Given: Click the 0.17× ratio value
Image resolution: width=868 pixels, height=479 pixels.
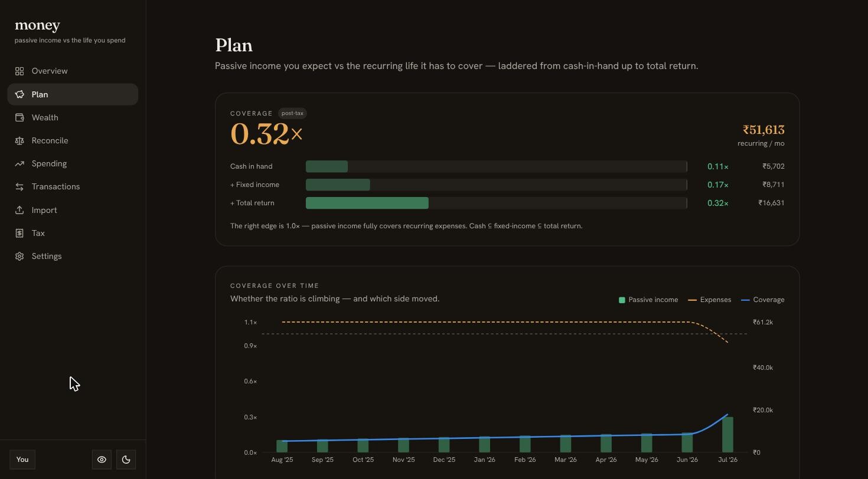Looking at the screenshot, I should pyautogui.click(x=718, y=185).
